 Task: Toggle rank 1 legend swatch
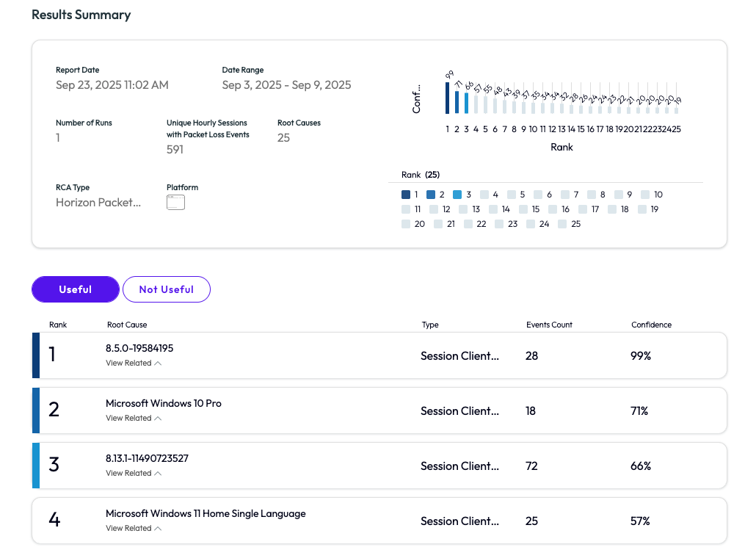pyautogui.click(x=407, y=195)
